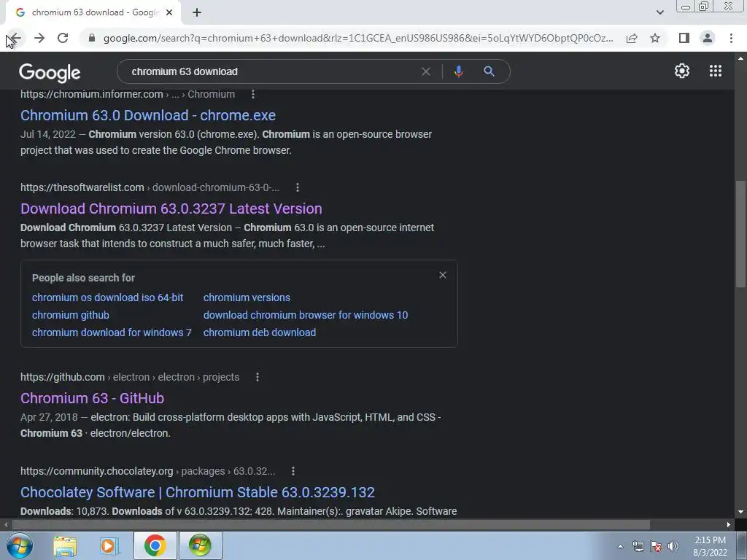The width and height of the screenshot is (747, 560).
Task: Click the scroll right arrow button
Action: point(729,525)
